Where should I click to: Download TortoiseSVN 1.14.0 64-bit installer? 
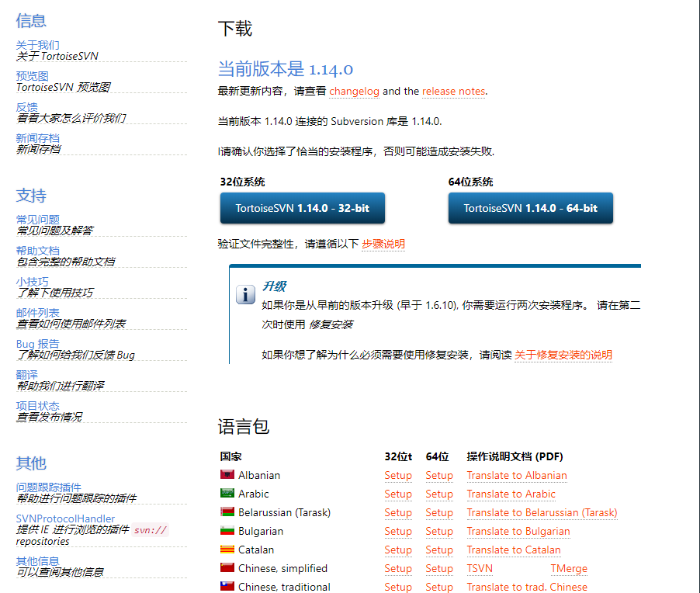pyautogui.click(x=530, y=208)
